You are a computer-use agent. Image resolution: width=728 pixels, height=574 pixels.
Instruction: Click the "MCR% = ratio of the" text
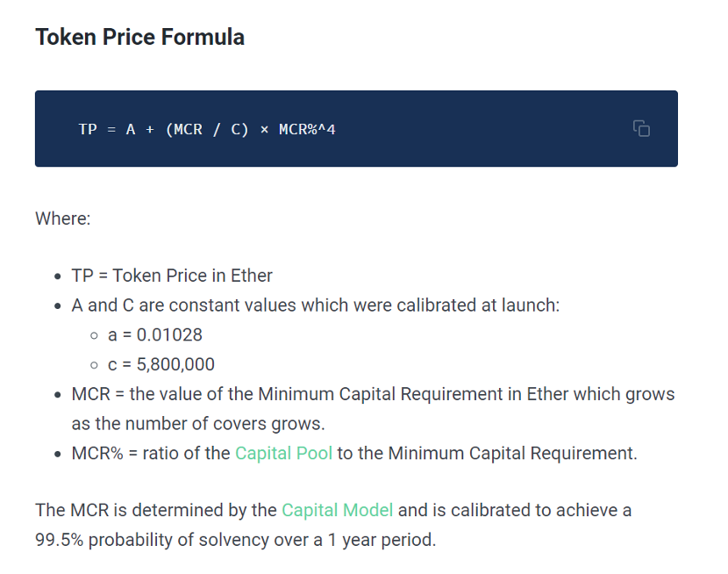tap(151, 453)
